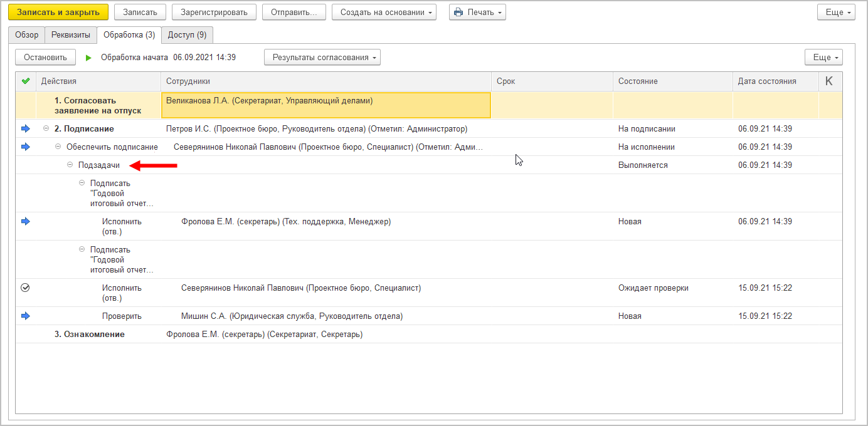The height and width of the screenshot is (426, 868).
Task: Open Создать на основании dropdown
Action: coord(384,12)
